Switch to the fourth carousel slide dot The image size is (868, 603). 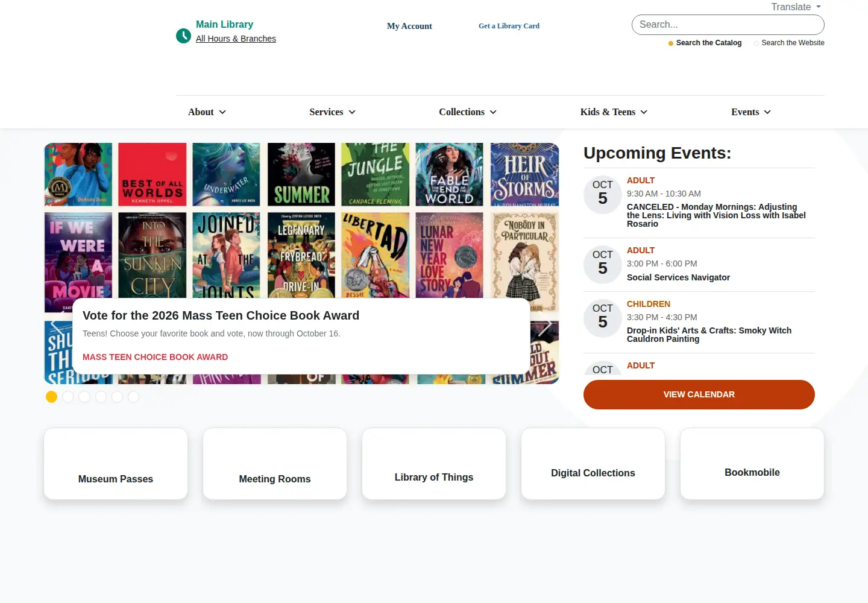pos(101,397)
